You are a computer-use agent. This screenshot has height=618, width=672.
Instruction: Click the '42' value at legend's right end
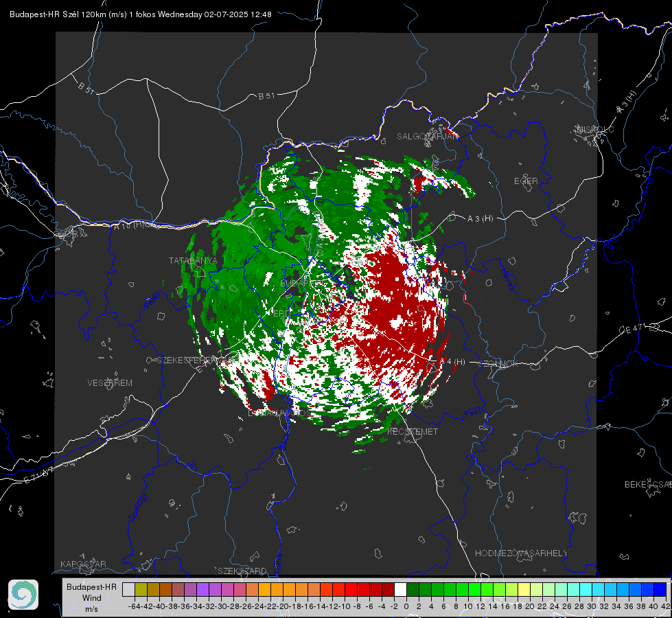(x=666, y=606)
